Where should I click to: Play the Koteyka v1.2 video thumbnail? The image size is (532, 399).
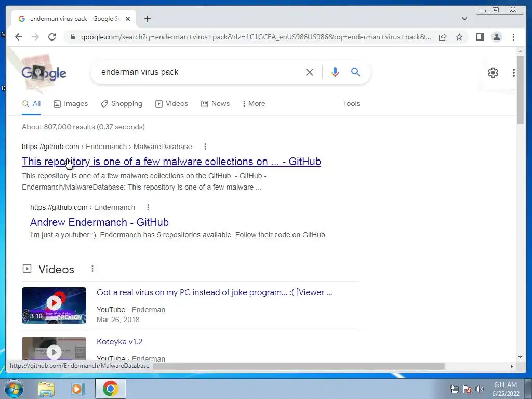tap(54, 349)
